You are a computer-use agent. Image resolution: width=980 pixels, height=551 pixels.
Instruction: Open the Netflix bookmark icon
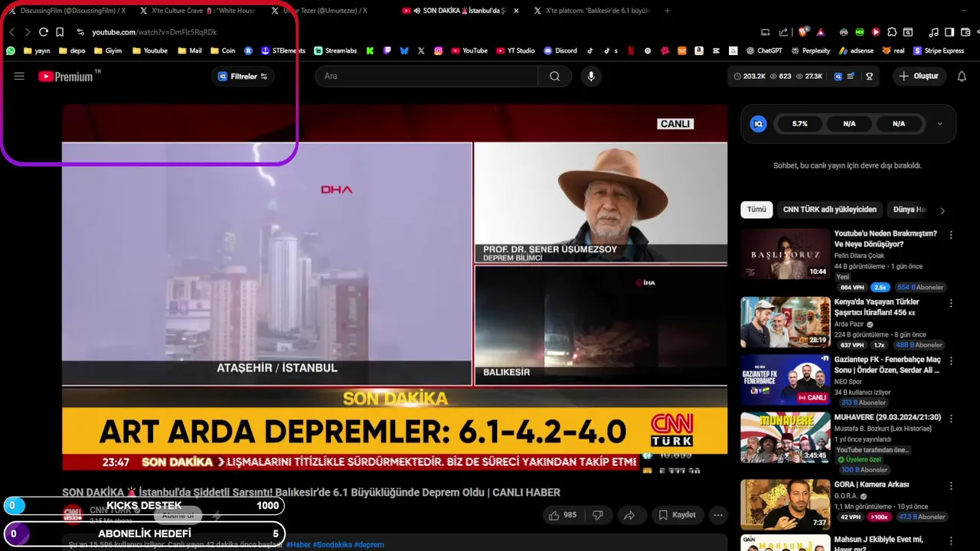(631, 51)
